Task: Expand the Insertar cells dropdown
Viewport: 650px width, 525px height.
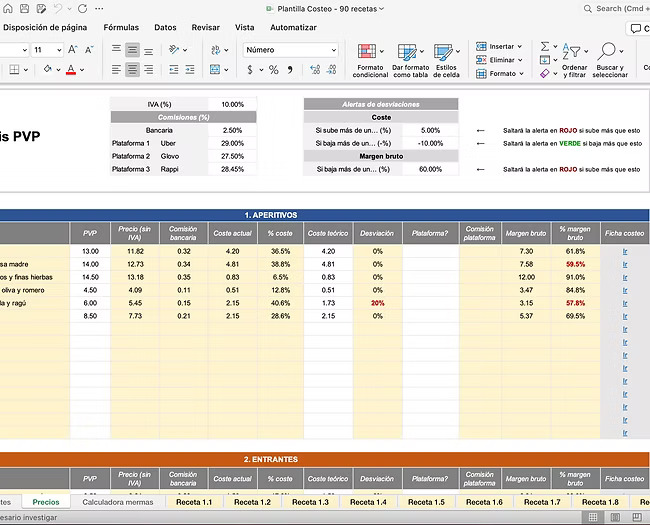Action: 521,46
